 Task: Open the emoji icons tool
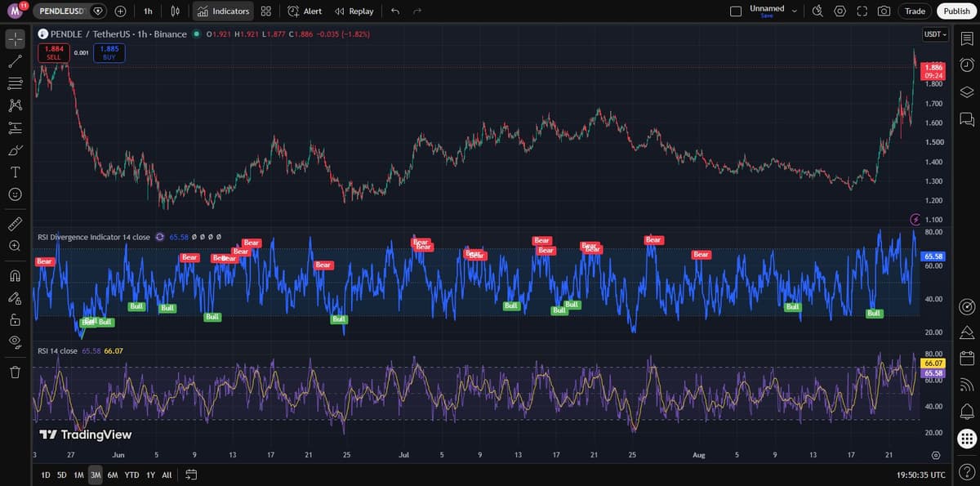point(15,194)
